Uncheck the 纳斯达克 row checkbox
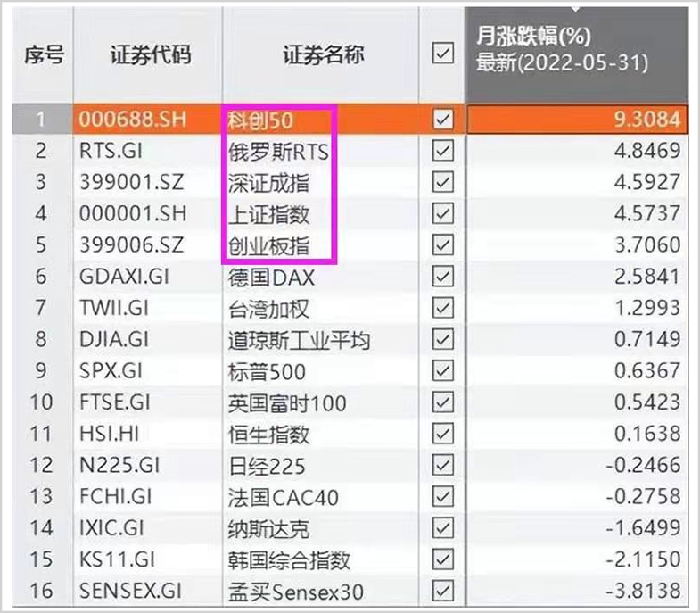The width and height of the screenshot is (700, 613). (x=443, y=528)
